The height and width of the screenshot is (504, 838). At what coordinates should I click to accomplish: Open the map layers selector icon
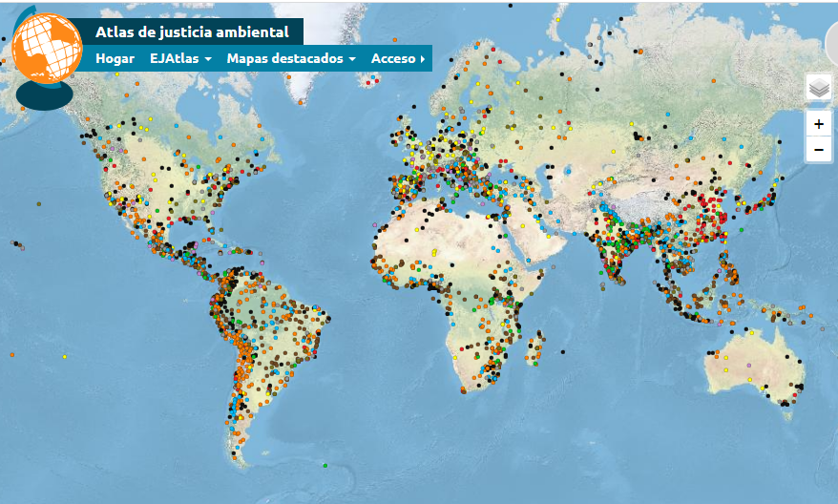[819, 88]
